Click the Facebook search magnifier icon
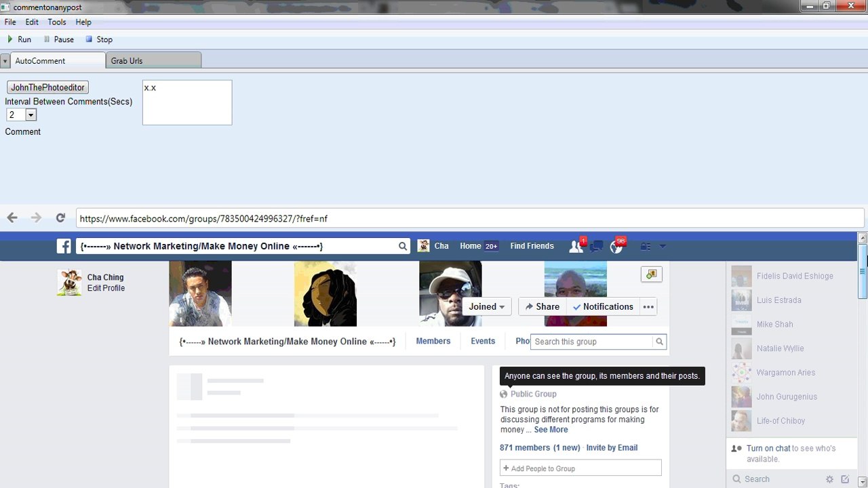The height and width of the screenshot is (488, 868). click(x=403, y=246)
